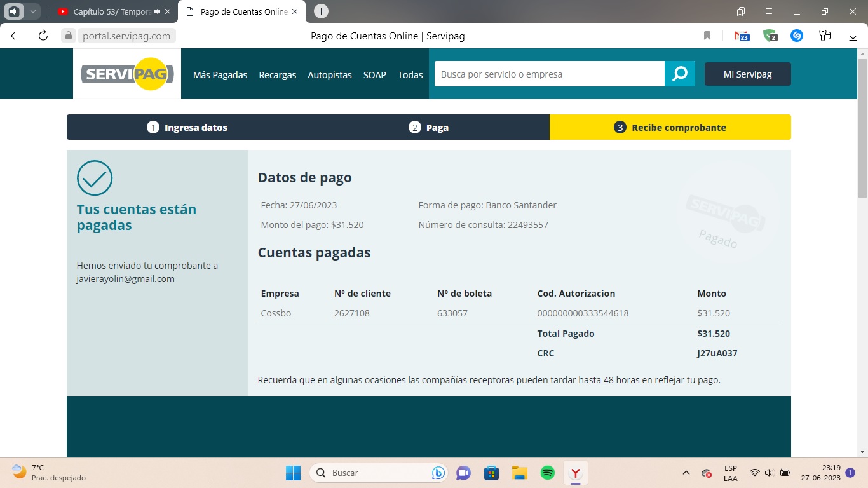Image resolution: width=868 pixels, height=488 pixels.
Task: Click the 'Busca por servicio o empresa' search field
Action: pos(549,74)
